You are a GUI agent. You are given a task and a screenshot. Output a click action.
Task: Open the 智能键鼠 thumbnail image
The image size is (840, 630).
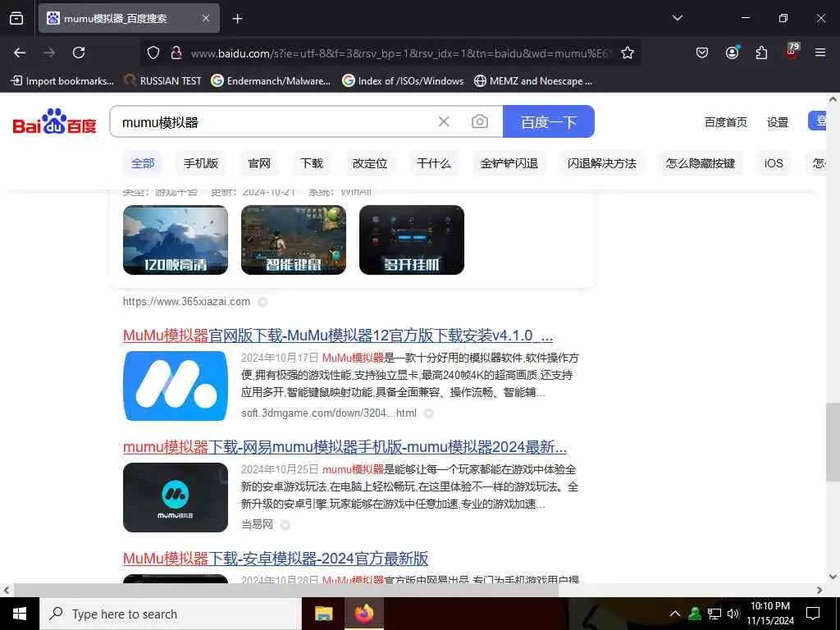[294, 240]
